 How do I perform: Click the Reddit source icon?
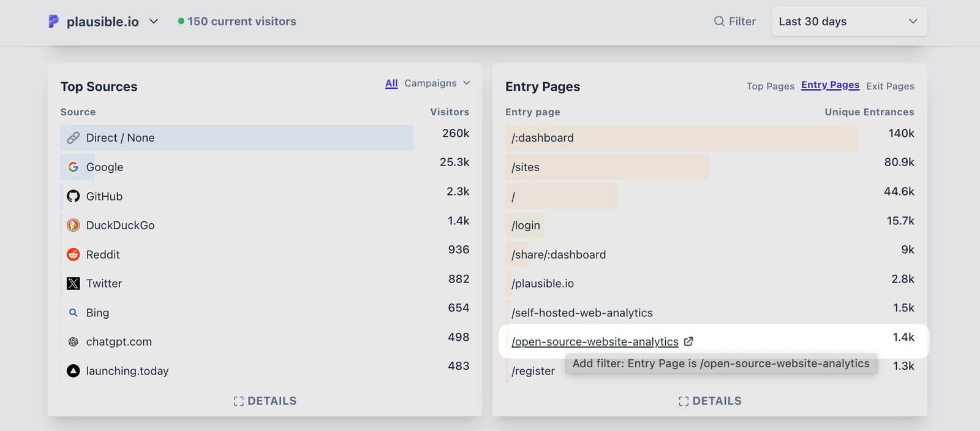pos(73,254)
